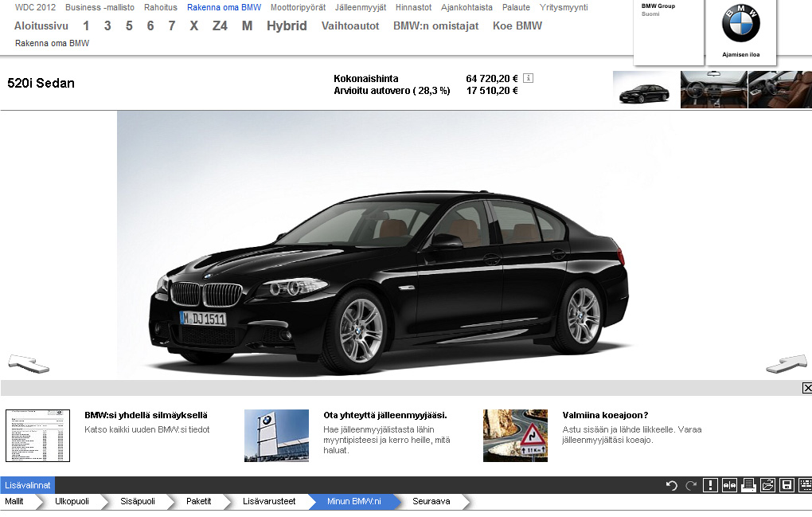Rotate car view with right arrow

[x=786, y=364]
